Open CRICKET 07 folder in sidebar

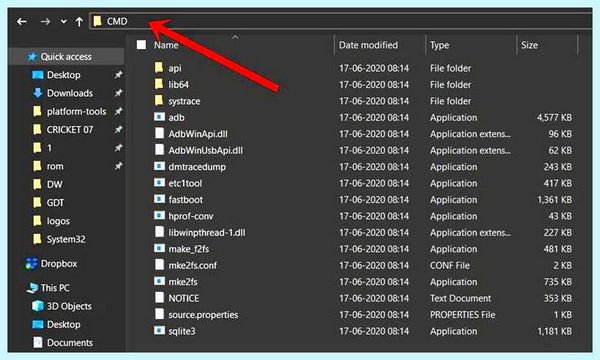pyautogui.click(x=70, y=130)
